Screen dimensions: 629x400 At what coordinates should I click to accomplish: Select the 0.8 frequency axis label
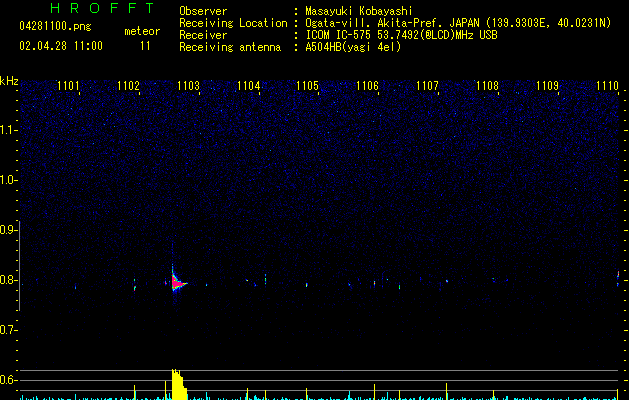click(x=8, y=280)
